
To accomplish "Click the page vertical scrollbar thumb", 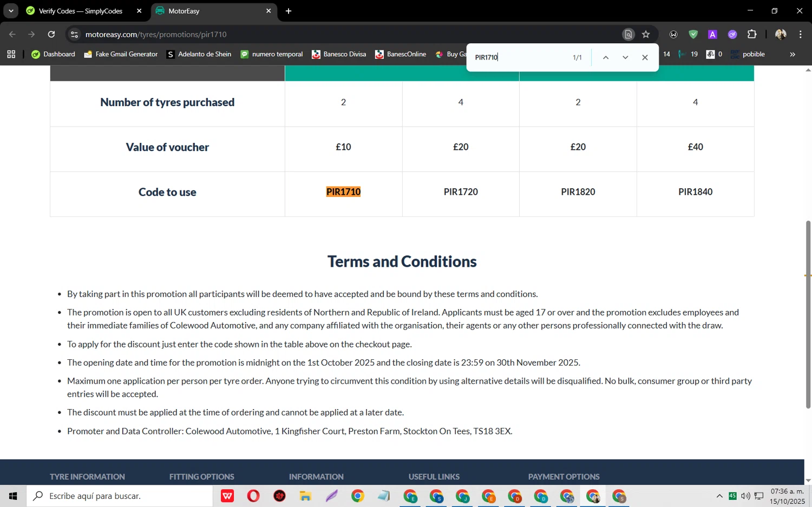I will [808, 314].
